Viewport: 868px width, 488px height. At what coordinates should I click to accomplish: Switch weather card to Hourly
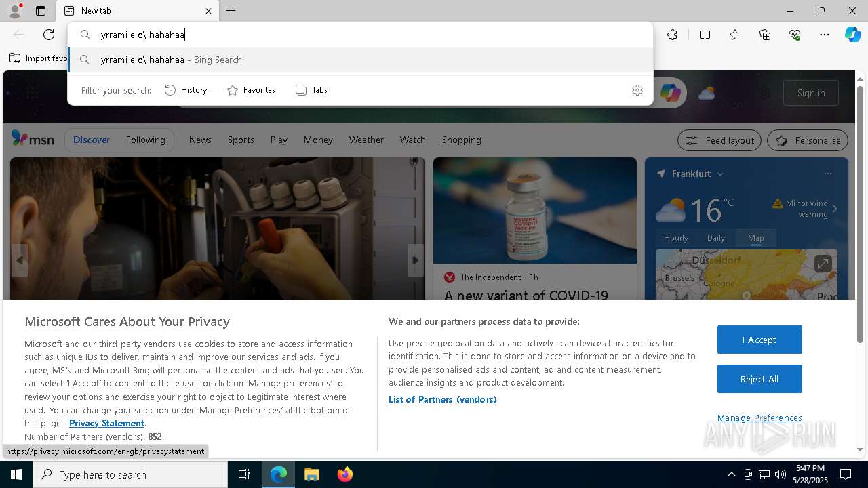tap(675, 238)
